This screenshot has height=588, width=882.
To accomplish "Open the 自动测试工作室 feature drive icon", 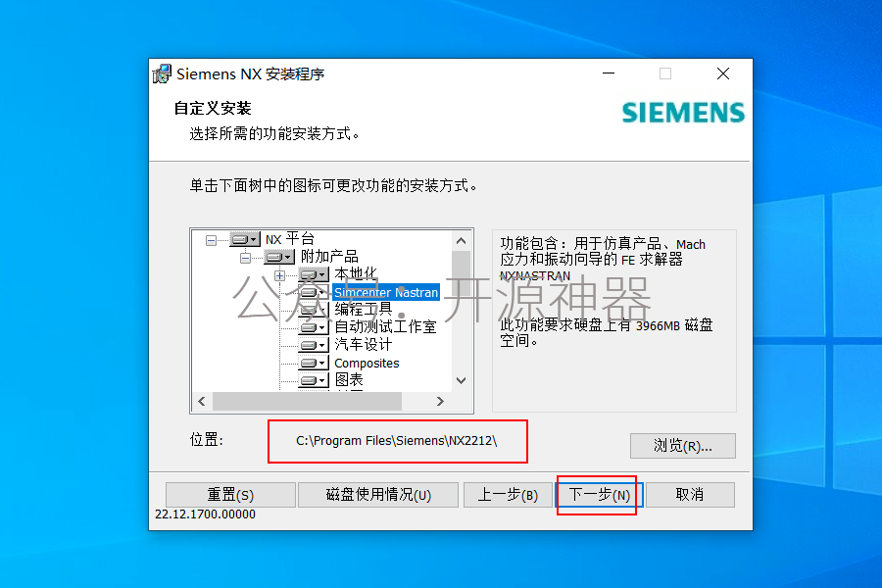I will click(314, 327).
